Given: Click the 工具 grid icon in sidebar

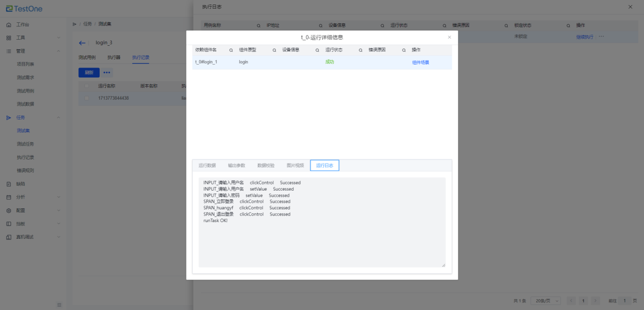Looking at the screenshot, I should coord(9,38).
